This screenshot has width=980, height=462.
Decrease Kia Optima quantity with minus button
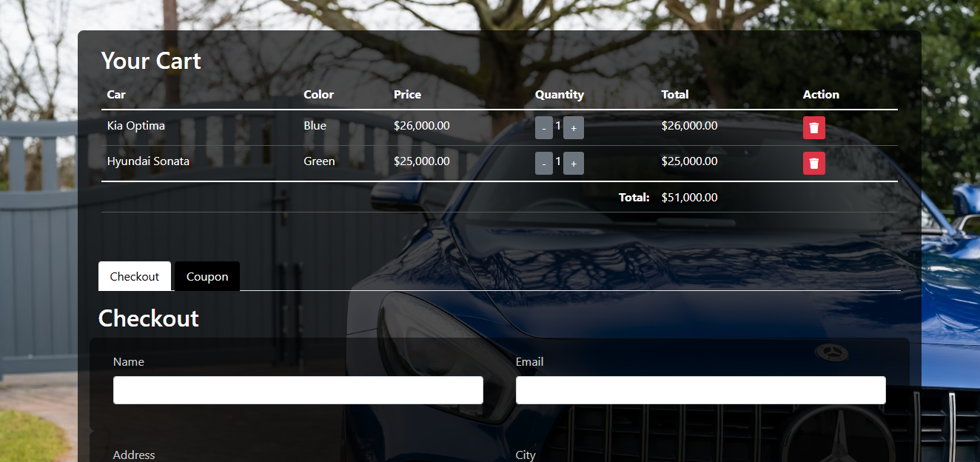[x=544, y=128]
